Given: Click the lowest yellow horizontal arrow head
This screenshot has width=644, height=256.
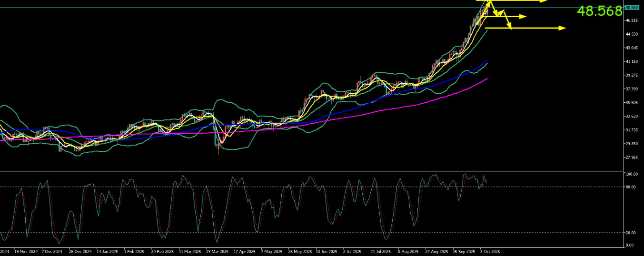Looking at the screenshot, I should (562, 28).
